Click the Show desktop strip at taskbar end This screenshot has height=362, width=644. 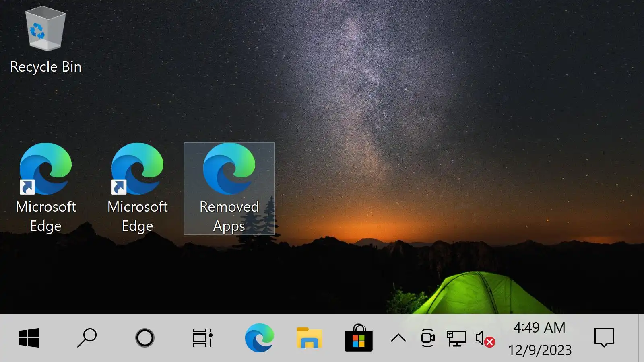click(x=641, y=338)
